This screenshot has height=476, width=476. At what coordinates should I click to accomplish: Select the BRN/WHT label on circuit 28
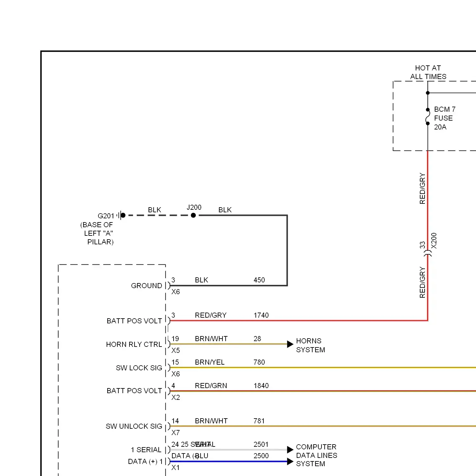211,339
